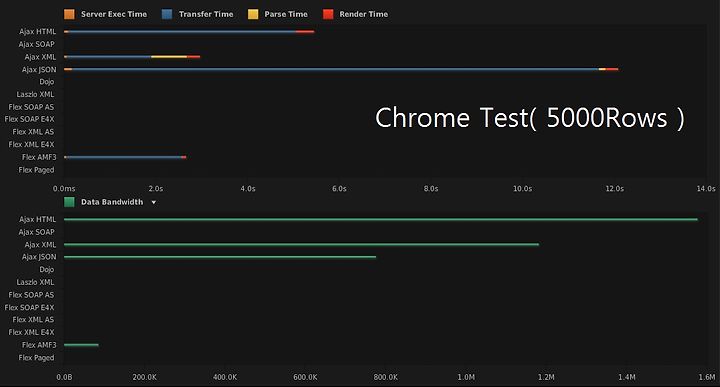Click Dojo label in the Data Bandwidth chart
Viewport: 720px width, 387px height.
click(x=47, y=269)
